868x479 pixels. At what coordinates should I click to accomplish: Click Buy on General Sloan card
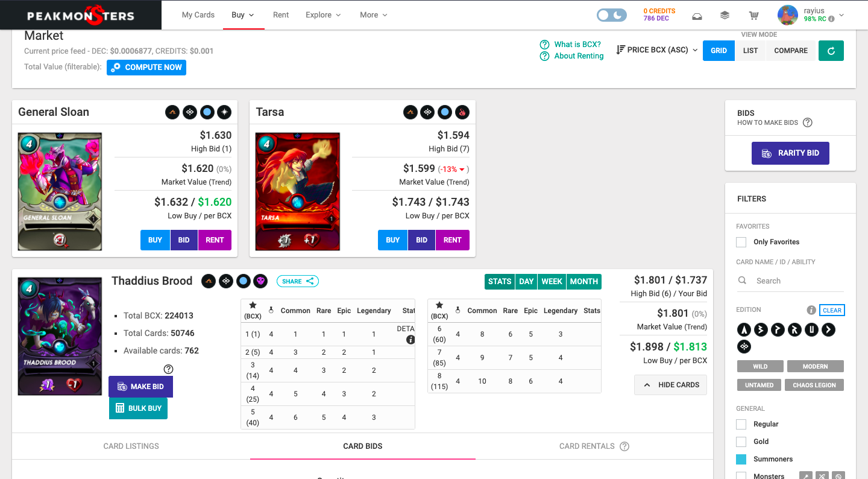pos(155,240)
